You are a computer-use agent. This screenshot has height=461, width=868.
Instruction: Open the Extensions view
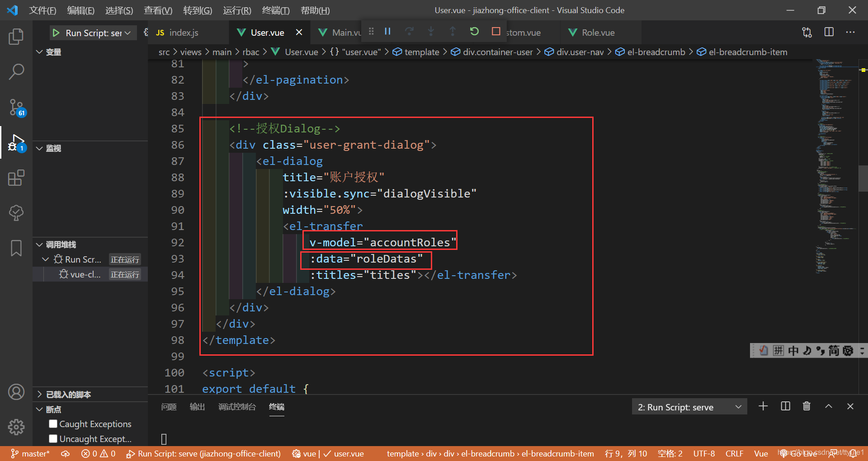(16, 178)
